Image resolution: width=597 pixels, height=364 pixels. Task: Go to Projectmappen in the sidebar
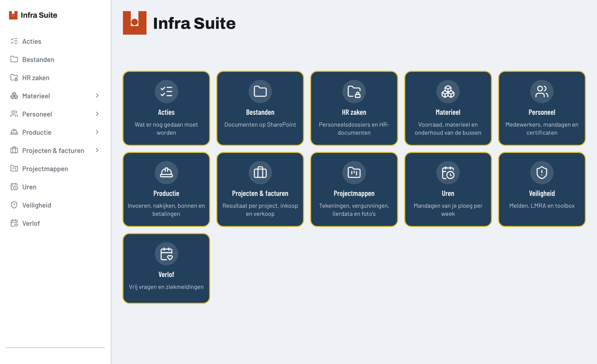point(55,169)
